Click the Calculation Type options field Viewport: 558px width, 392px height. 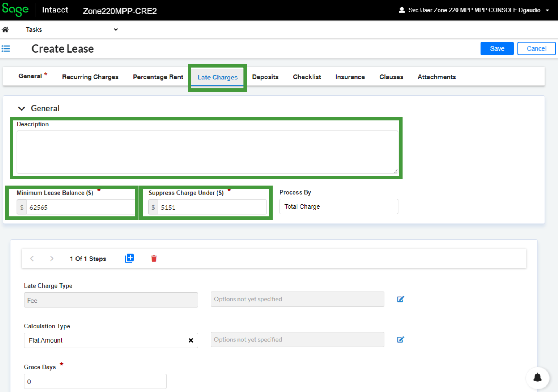tap(297, 339)
